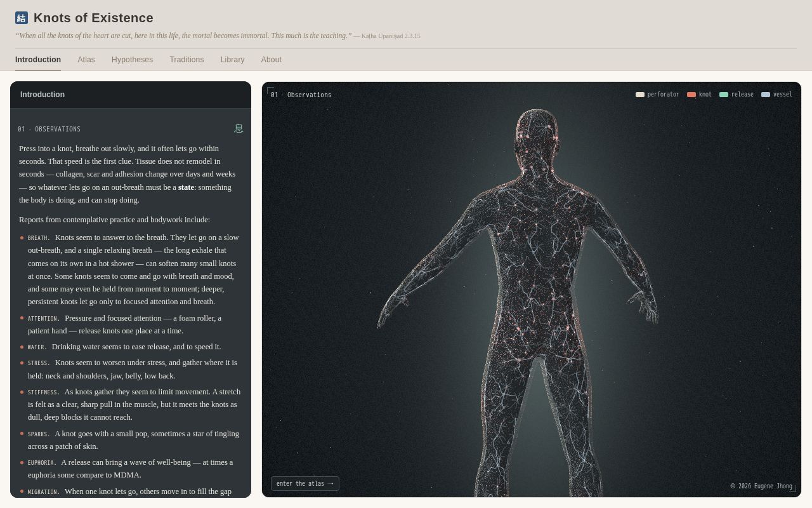Click the WATER bullet label
812x508 pixels.
point(37,347)
